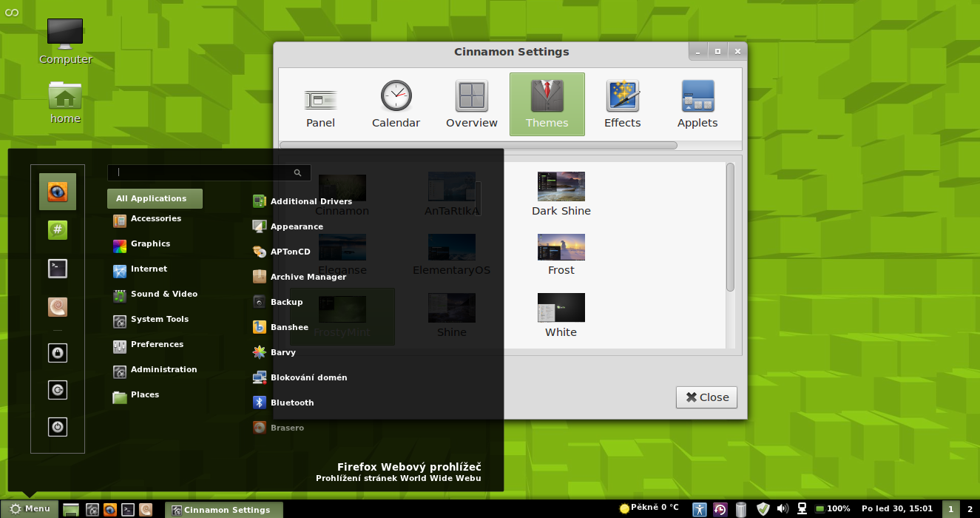
Task: Switch to the Applets settings tab
Action: coord(698,104)
